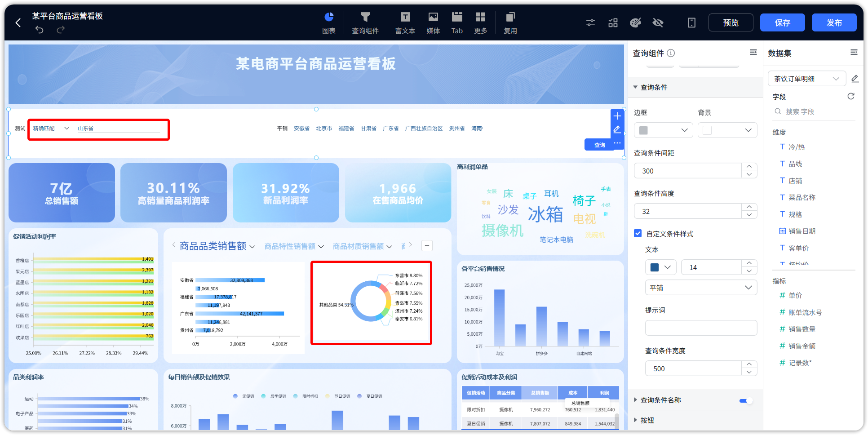The height and width of the screenshot is (435, 868).
Task: Open the 数据集 panel menu icon
Action: [854, 53]
